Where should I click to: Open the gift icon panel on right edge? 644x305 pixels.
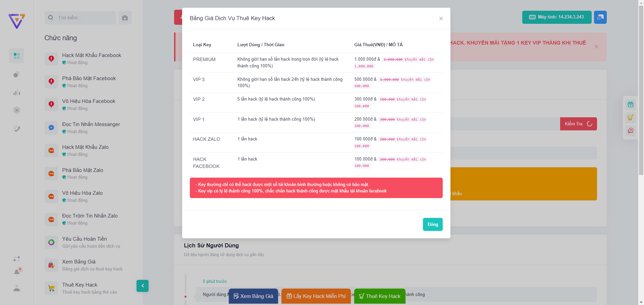click(x=631, y=104)
